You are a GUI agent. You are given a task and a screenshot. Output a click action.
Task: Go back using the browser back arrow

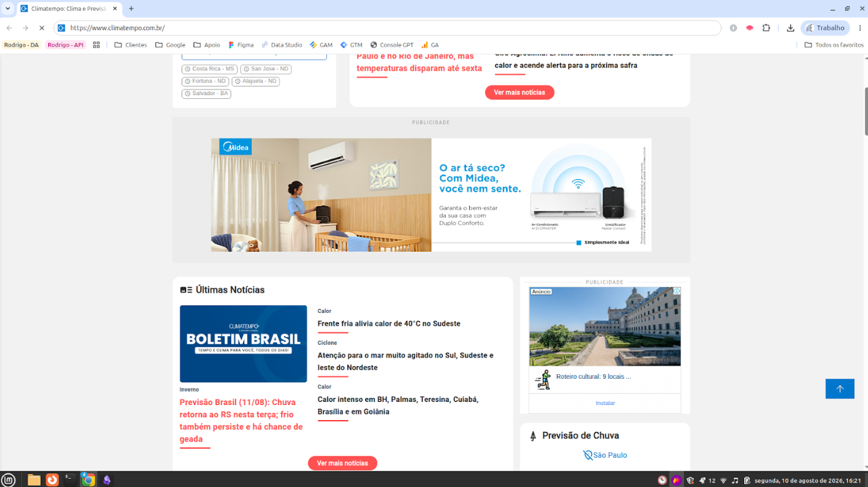click(x=9, y=28)
